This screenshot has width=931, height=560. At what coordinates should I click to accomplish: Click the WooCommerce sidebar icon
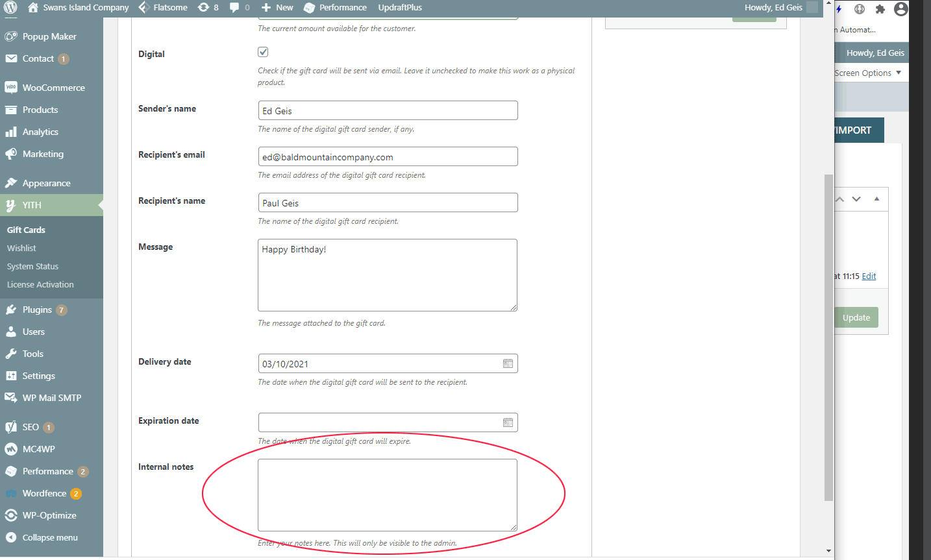tap(11, 88)
